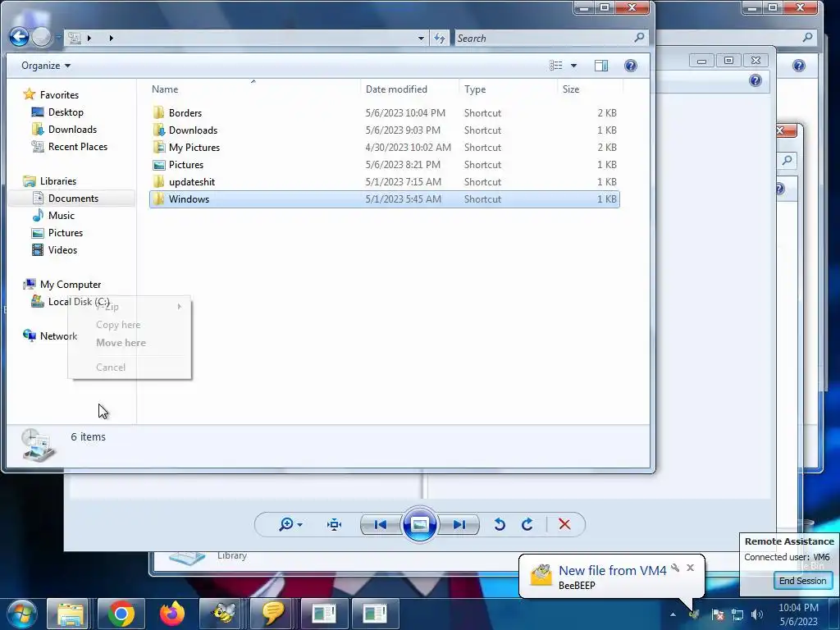Open Desktop under Favorites
This screenshot has width=840, height=630.
click(x=58, y=112)
